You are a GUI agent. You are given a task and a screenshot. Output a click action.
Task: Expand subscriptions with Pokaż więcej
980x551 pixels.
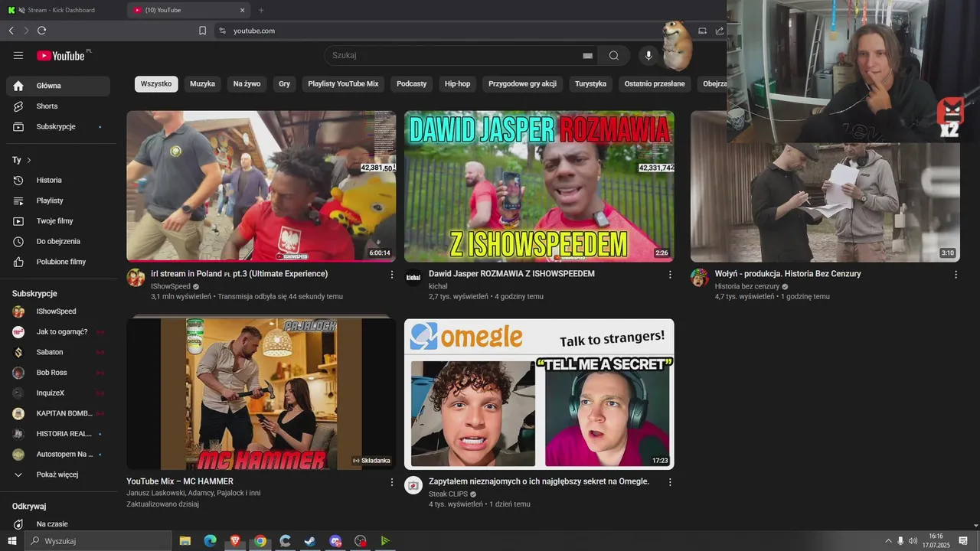point(58,474)
